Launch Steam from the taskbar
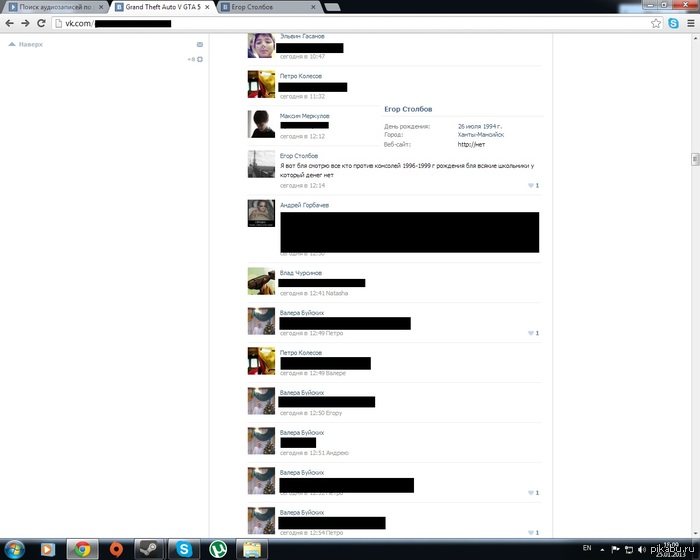Viewport: 700px width, 560px height. pos(148,548)
